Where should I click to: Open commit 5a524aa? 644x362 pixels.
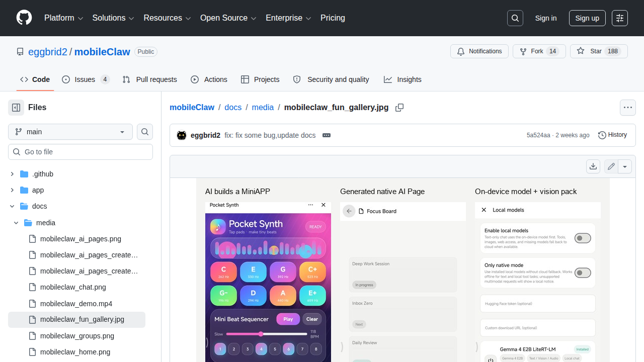click(x=538, y=135)
